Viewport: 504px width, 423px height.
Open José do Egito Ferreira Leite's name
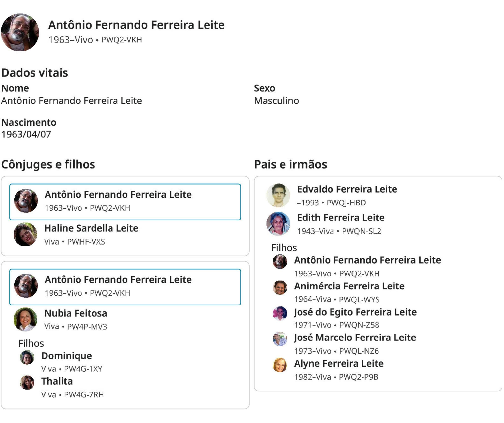355,312
